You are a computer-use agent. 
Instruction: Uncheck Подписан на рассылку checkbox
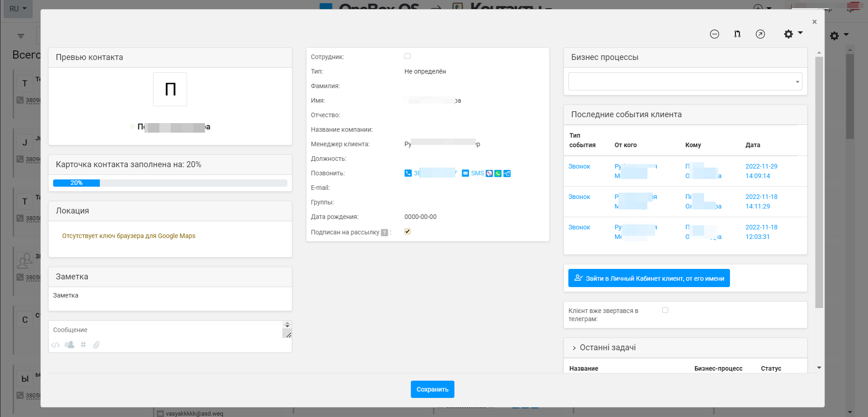coord(407,232)
